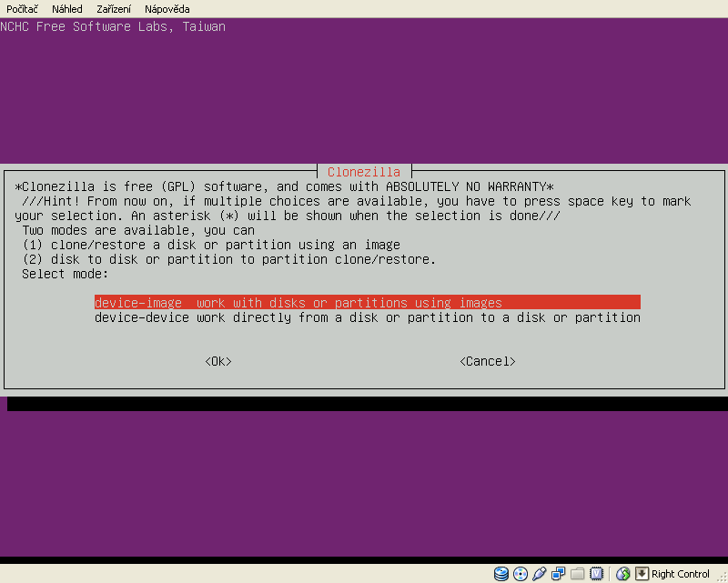Open the Zařízení menu
728x583 pixels.
coord(114,8)
